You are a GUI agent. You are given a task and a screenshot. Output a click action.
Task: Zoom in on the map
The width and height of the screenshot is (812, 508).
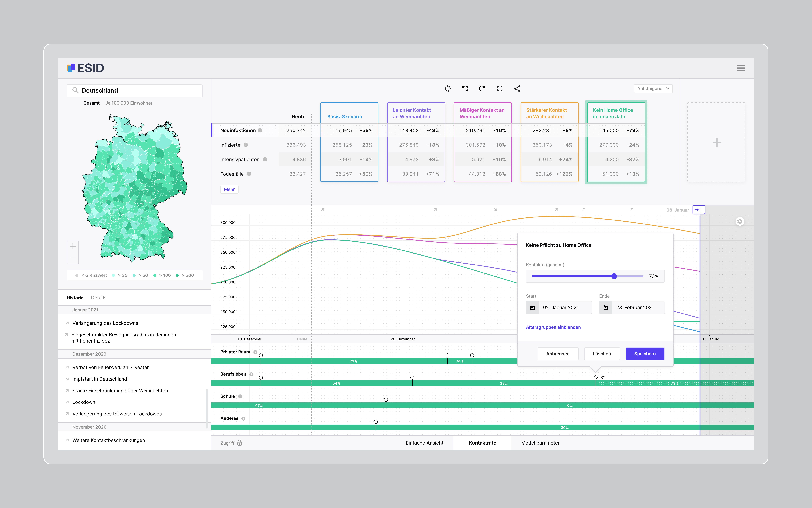(x=73, y=247)
